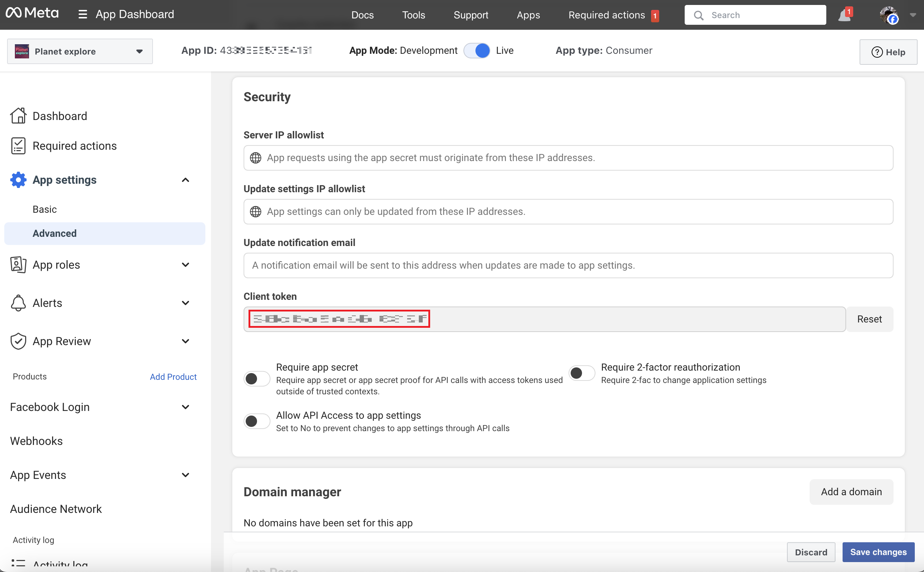
Task: Expand the App roles section
Action: pos(185,265)
